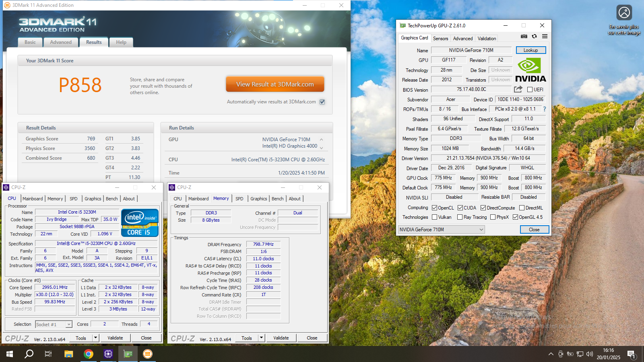Click OpenGL 4.5 checkbox
The width and height of the screenshot is (644, 362).
pos(515,217)
